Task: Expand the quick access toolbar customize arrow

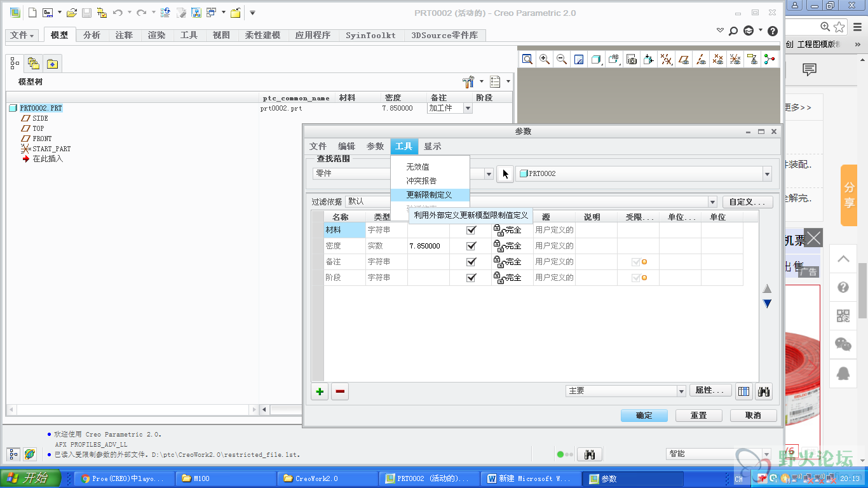Action: (252, 13)
